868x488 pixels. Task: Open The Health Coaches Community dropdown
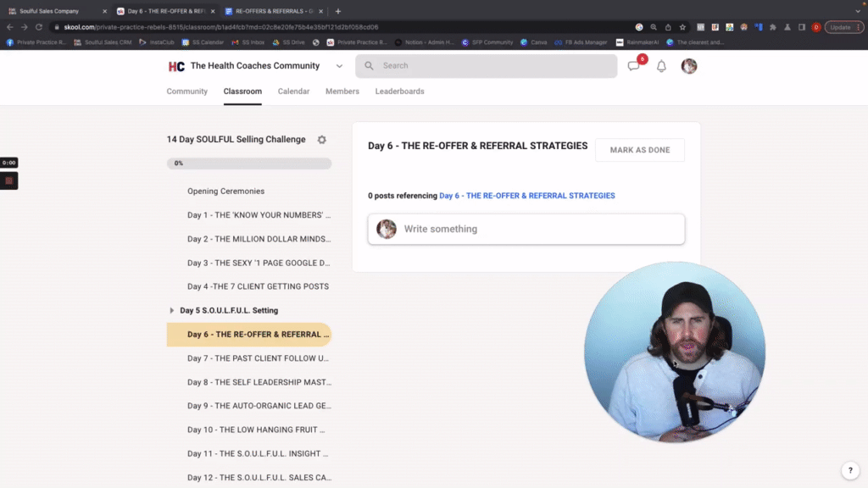click(339, 66)
